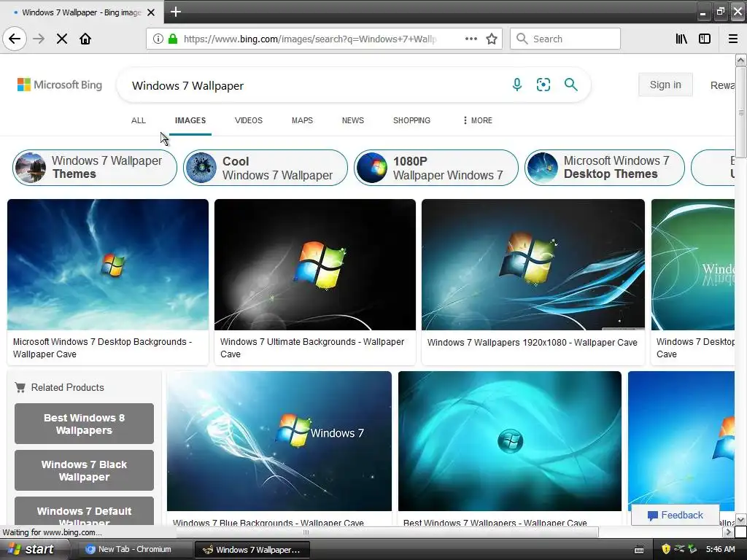The image size is (747, 560).
Task: Click the horizontal scrollbar right arrow
Action: coord(728,532)
